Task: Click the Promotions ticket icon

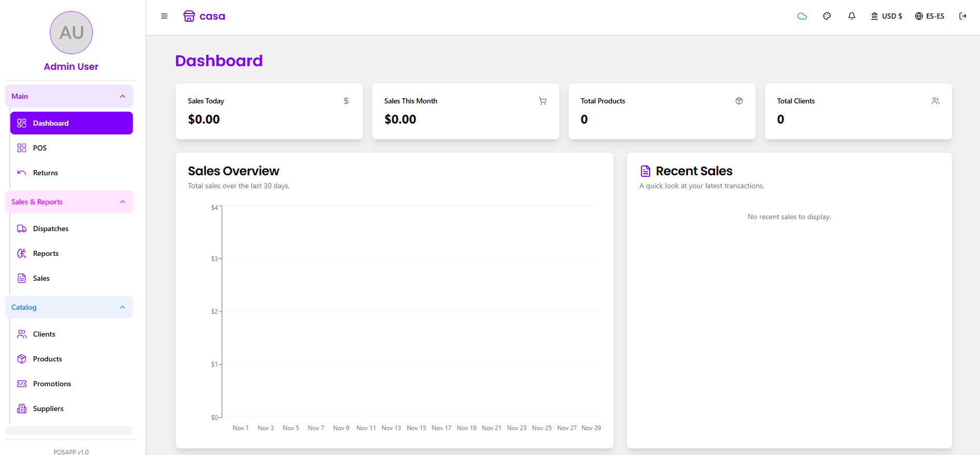Action: tap(22, 384)
